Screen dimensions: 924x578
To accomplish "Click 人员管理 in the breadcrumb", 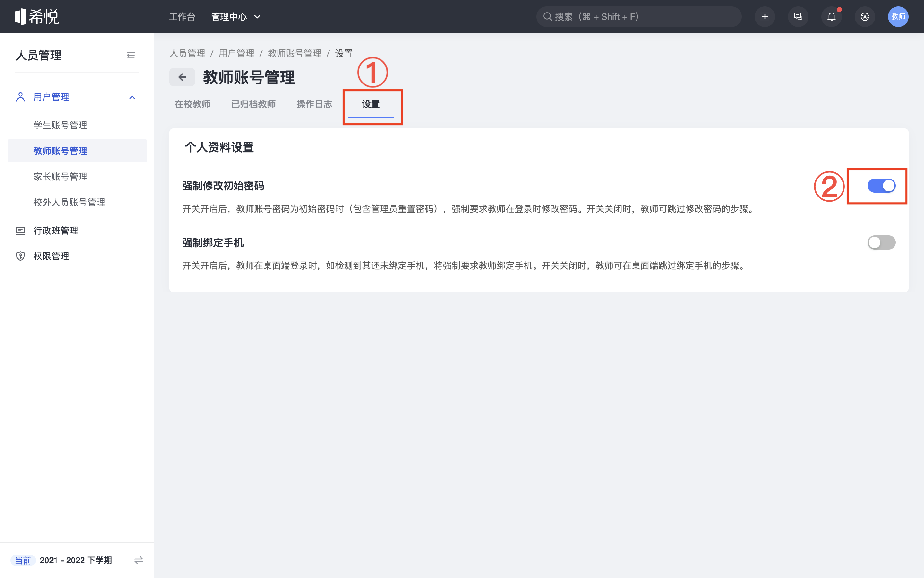I will pyautogui.click(x=187, y=54).
